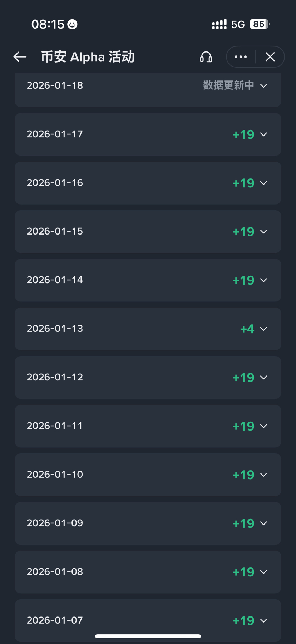Tap the back arrow icon

coord(20,57)
